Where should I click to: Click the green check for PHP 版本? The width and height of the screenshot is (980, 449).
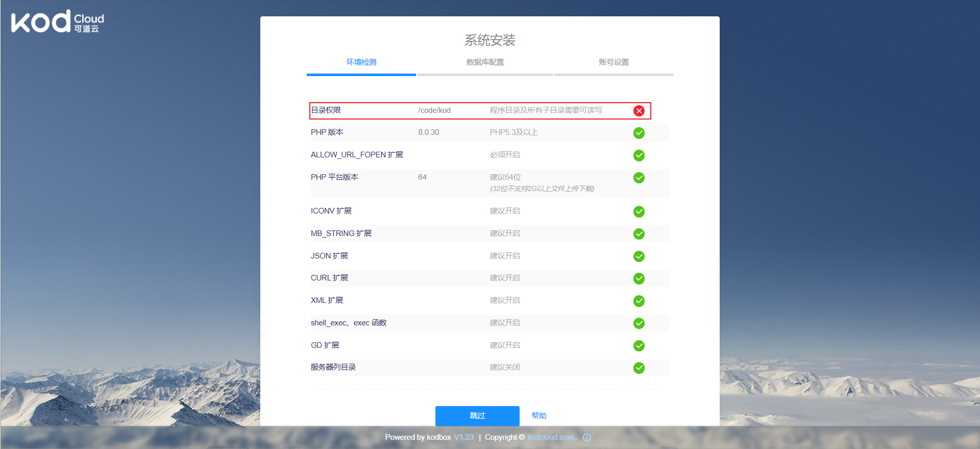click(639, 133)
